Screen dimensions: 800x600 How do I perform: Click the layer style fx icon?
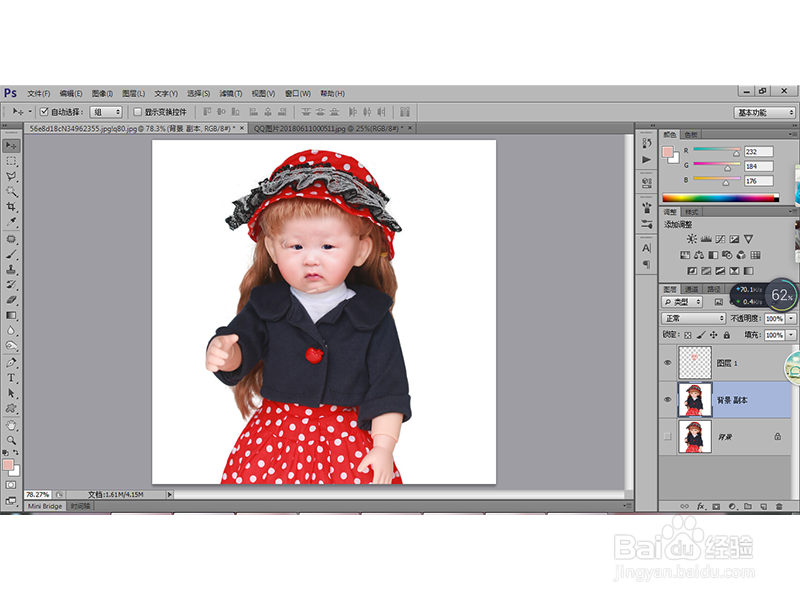(x=701, y=506)
